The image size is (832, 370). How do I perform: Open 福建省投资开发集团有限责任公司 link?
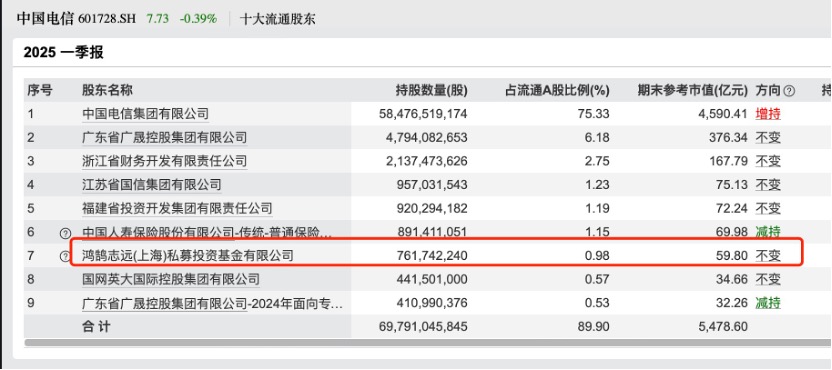[177, 208]
